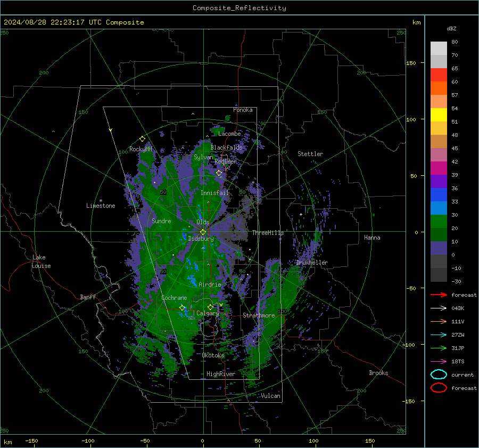Screen dimensions: 479x448
Task: Select the Lacombe city label
Action: 229,134
